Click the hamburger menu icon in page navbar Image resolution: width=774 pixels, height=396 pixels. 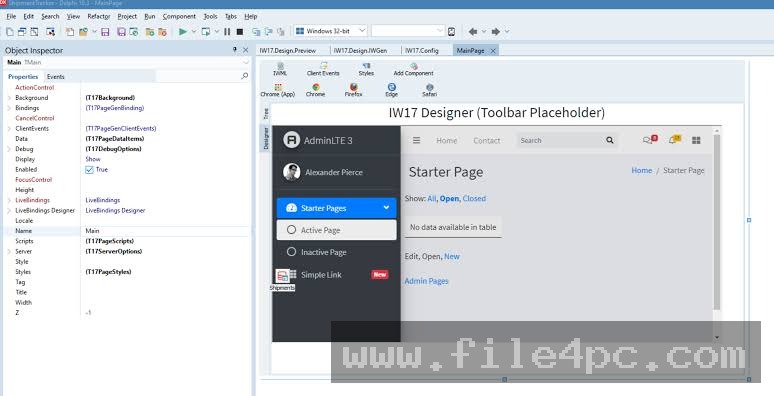point(417,140)
